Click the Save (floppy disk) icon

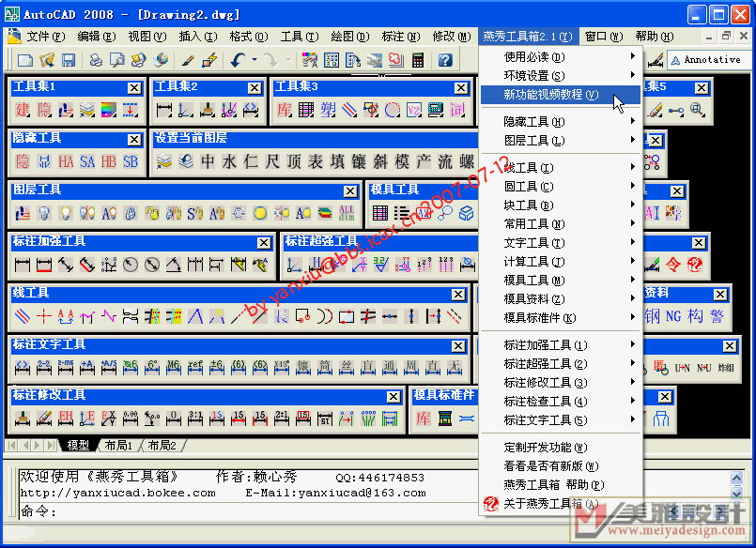point(69,60)
